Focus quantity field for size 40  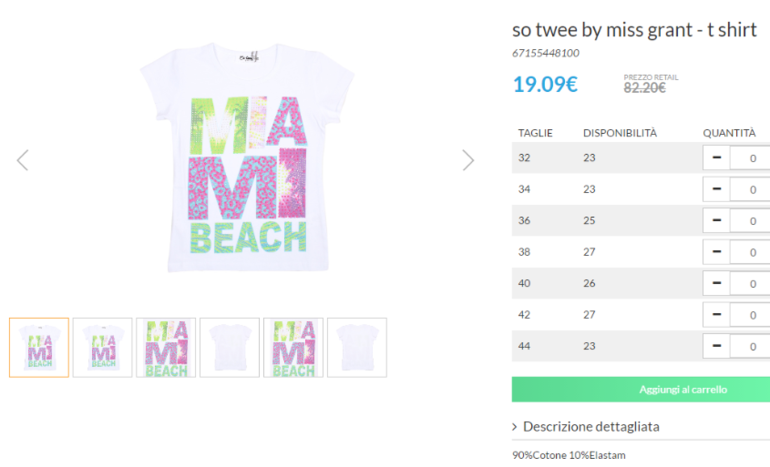click(x=752, y=284)
